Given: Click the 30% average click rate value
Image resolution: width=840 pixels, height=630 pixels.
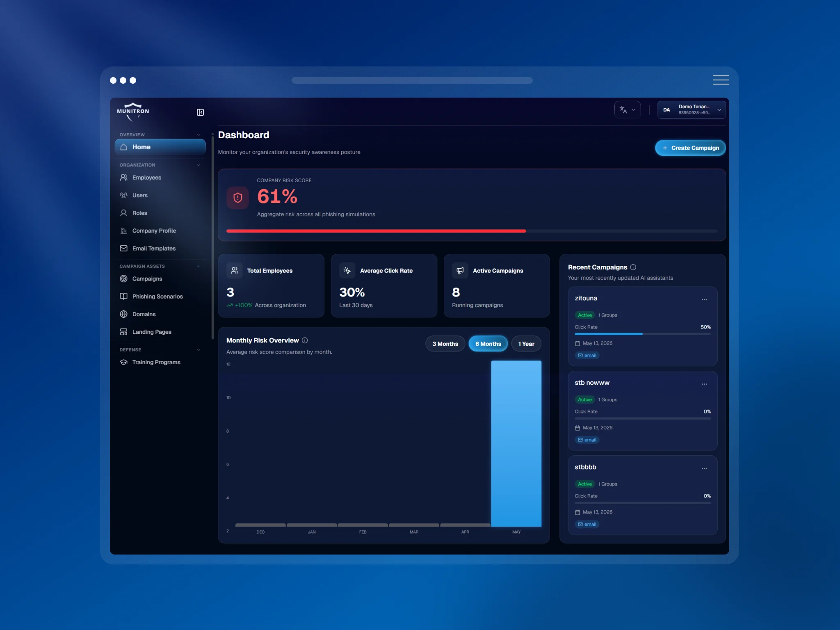Looking at the screenshot, I should coord(352,292).
